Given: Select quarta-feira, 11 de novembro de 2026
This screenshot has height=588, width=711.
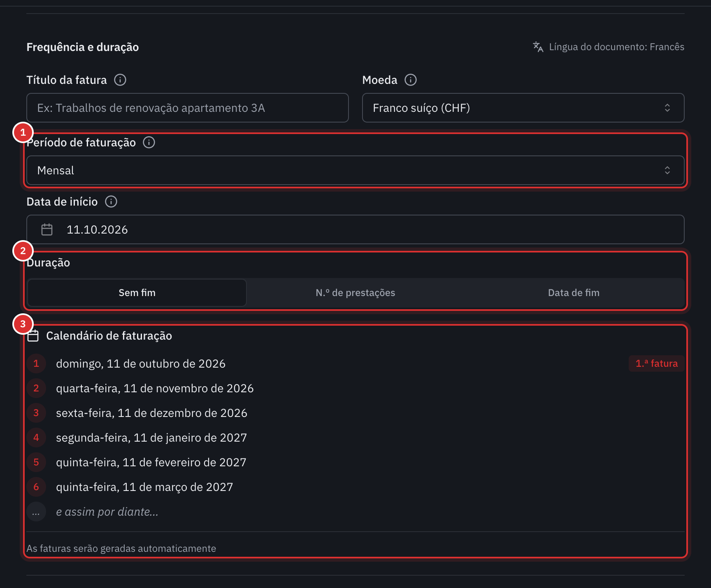Looking at the screenshot, I should pyautogui.click(x=355, y=388).
